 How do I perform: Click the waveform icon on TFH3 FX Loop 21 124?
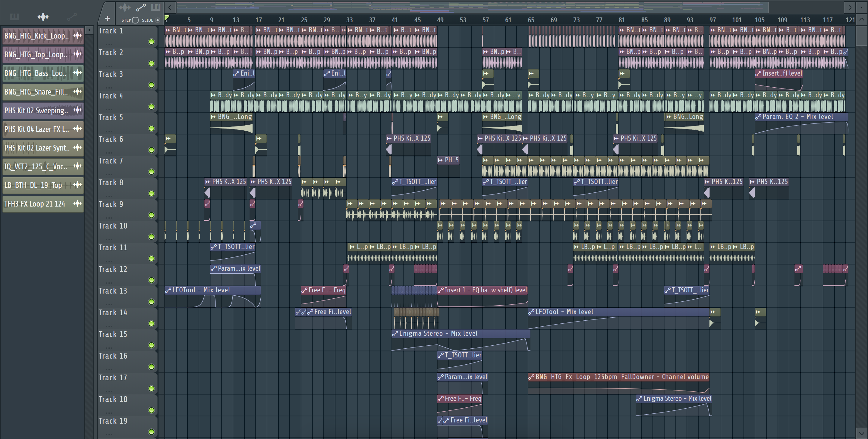click(77, 203)
